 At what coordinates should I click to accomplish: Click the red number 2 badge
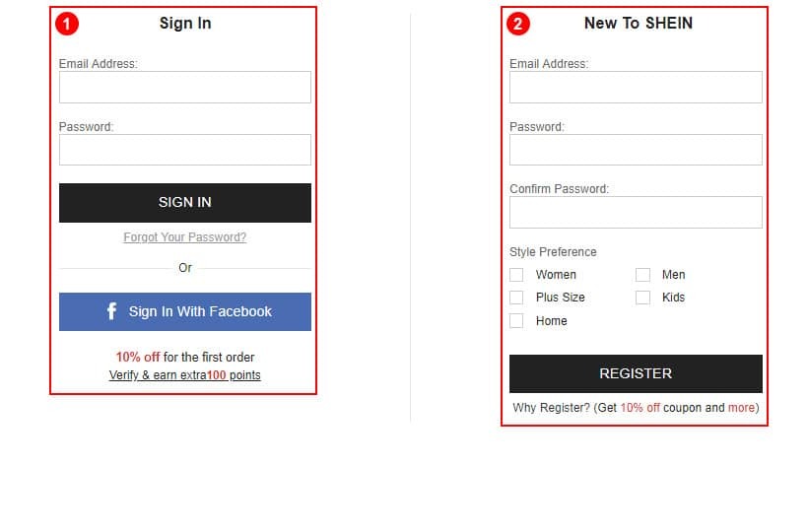[518, 24]
